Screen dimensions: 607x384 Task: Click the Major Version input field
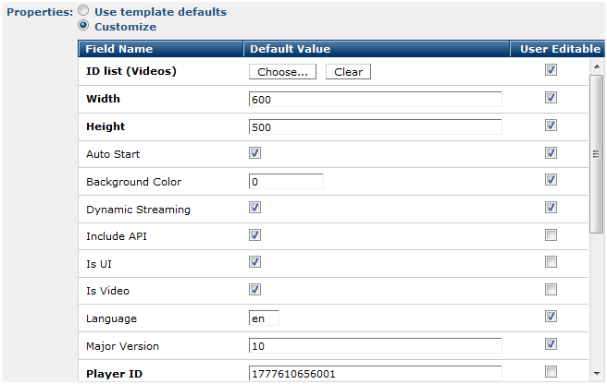[375, 346]
